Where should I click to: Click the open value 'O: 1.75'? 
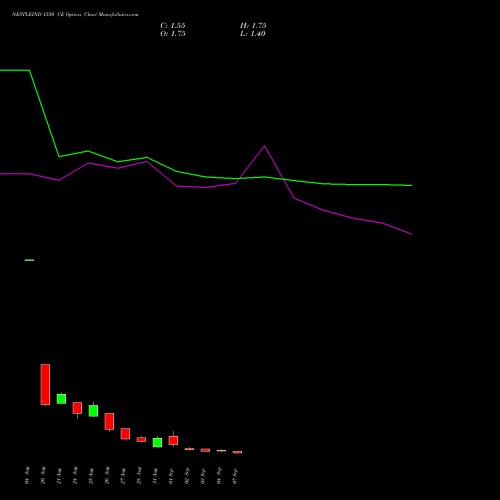coord(173,33)
